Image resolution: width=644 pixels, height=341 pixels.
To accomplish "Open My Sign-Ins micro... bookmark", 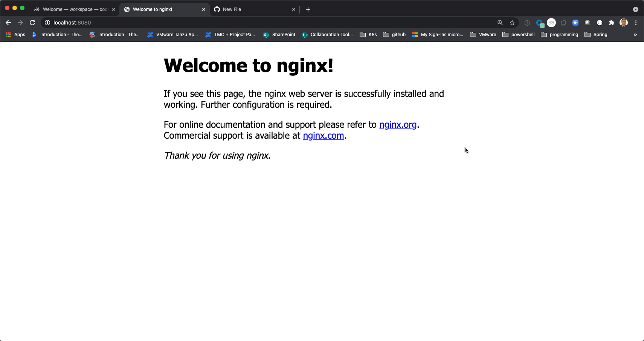I will (438, 35).
